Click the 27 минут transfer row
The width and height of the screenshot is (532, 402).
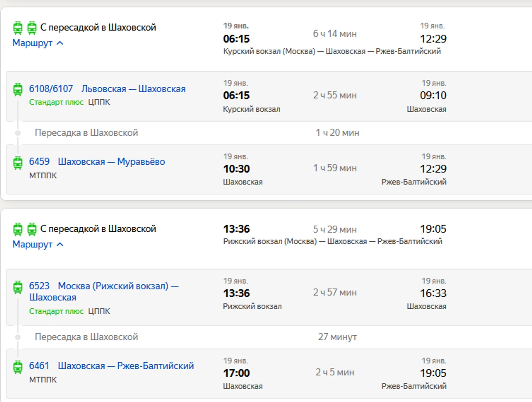337,337
